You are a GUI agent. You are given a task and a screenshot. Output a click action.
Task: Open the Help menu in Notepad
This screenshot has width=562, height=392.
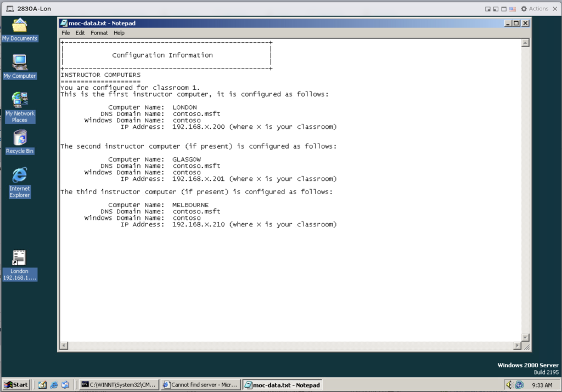pyautogui.click(x=119, y=33)
